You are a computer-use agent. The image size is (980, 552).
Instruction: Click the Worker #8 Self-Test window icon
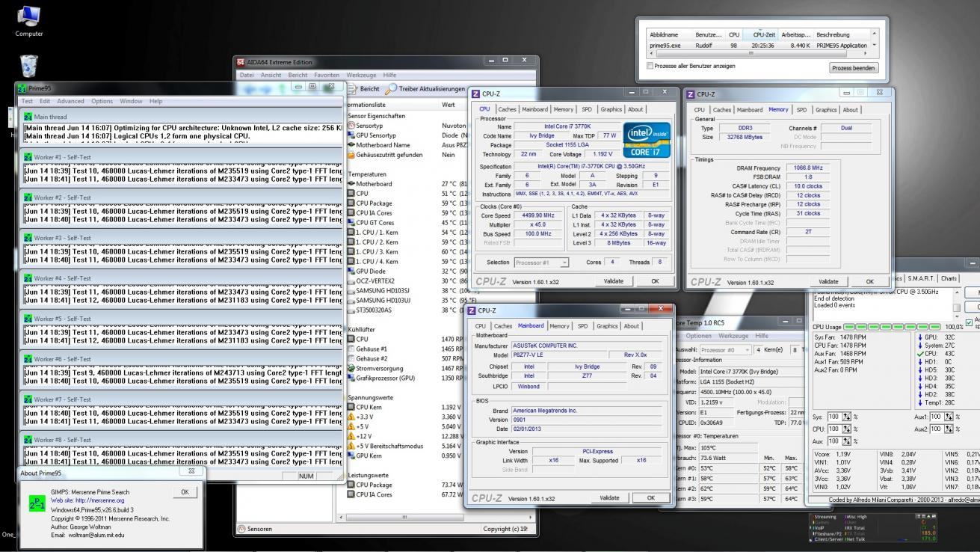(28, 440)
